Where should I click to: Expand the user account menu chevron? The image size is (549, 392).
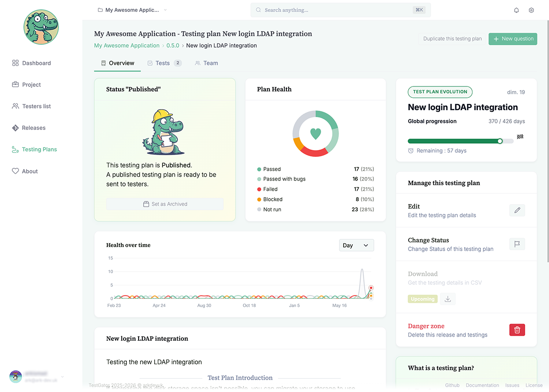[x=63, y=377]
